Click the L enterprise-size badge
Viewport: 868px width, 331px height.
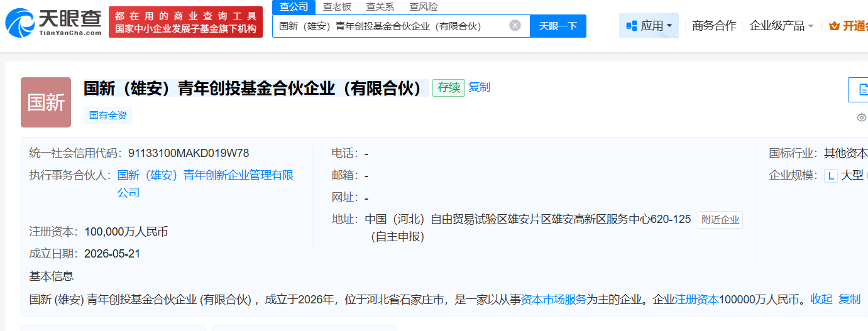click(x=831, y=175)
